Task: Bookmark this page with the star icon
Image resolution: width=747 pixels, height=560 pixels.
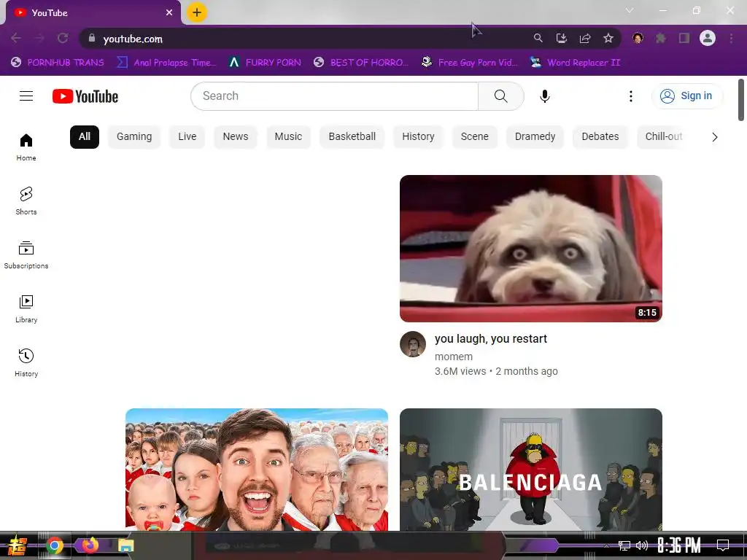Action: click(x=608, y=38)
